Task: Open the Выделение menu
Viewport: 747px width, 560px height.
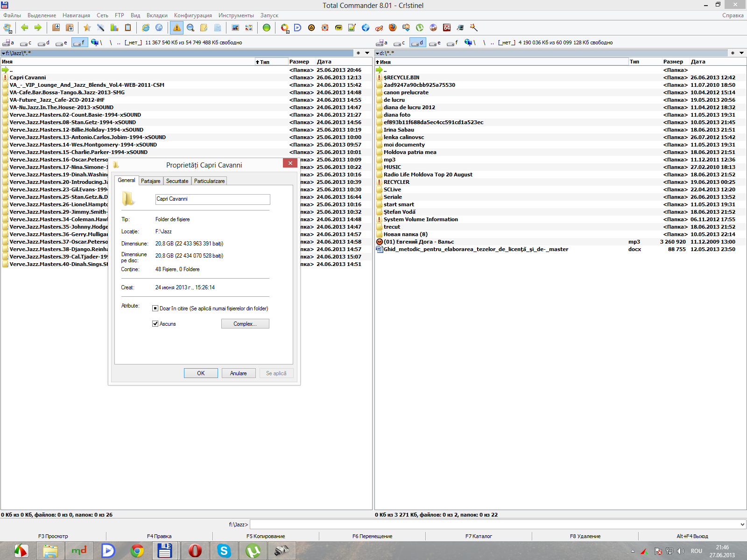Action: [x=42, y=15]
